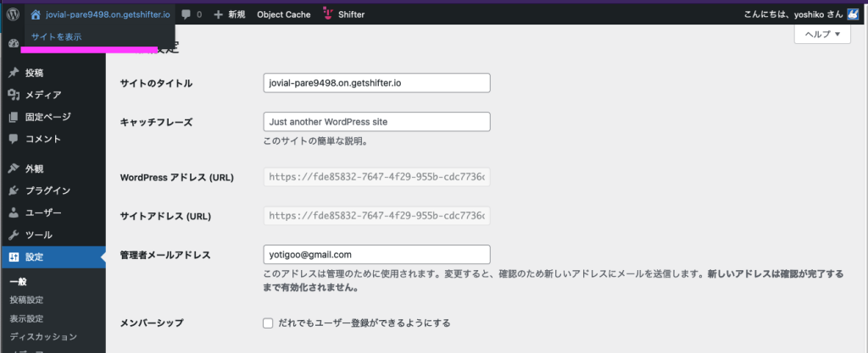
Task: Click サイトを表示 link
Action: pyautogui.click(x=57, y=37)
